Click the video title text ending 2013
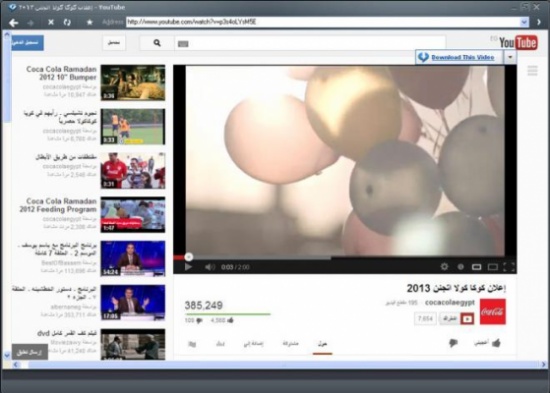 click(x=456, y=288)
